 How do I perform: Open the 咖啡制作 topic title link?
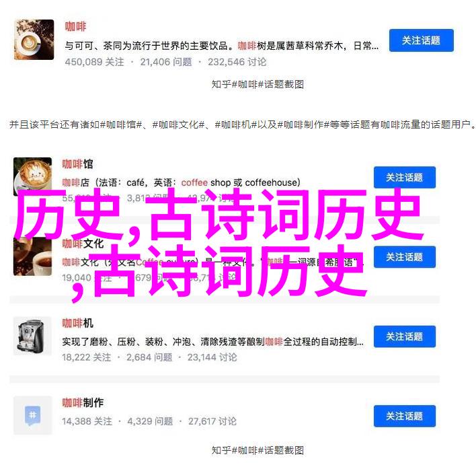pos(83,403)
